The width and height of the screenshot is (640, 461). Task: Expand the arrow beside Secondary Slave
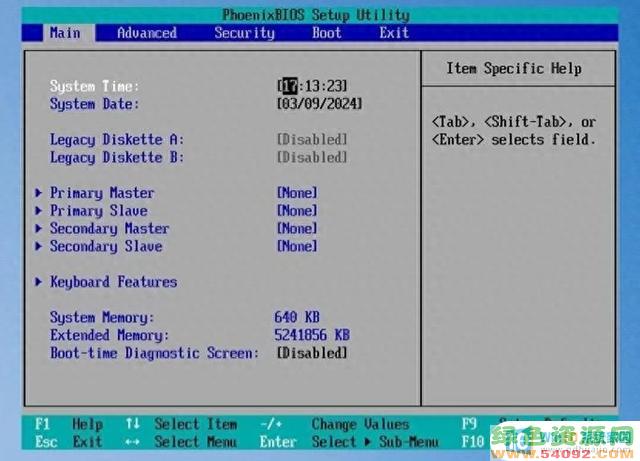pos(38,246)
